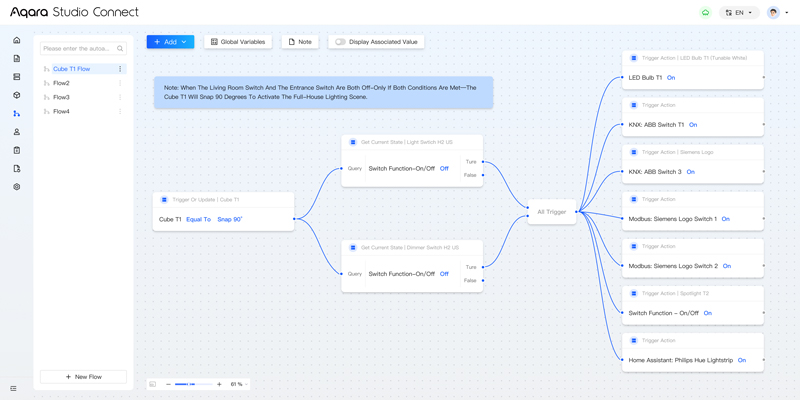The width and height of the screenshot is (800, 400).
Task: Click the zoom out minus icon
Action: (168, 384)
